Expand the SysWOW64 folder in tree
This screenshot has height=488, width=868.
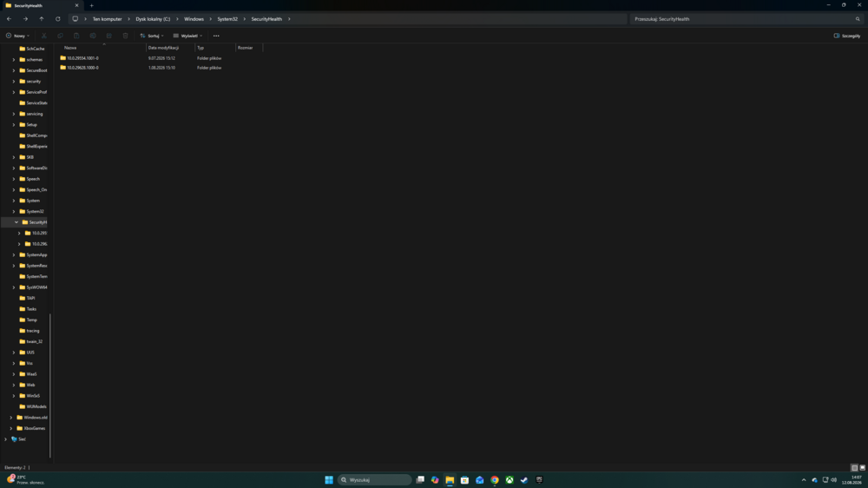(14, 287)
